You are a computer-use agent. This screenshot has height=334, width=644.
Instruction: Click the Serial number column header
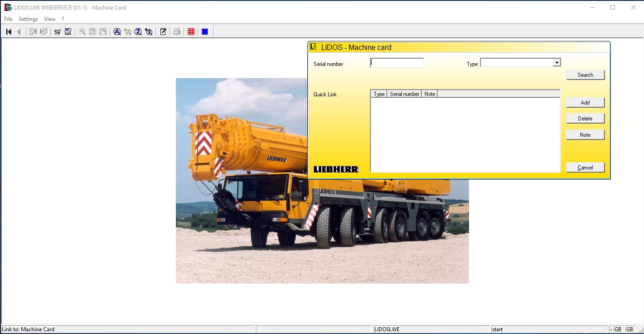(x=404, y=94)
